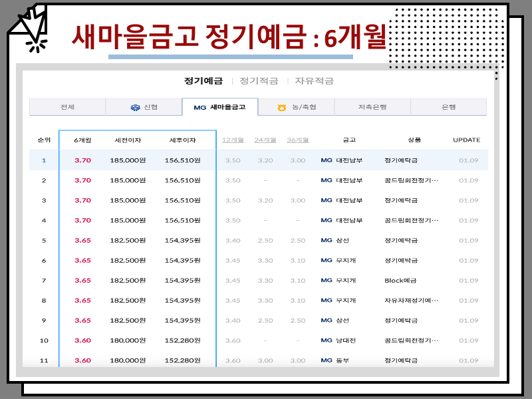Select the 농/축협 institution tab

296,107
